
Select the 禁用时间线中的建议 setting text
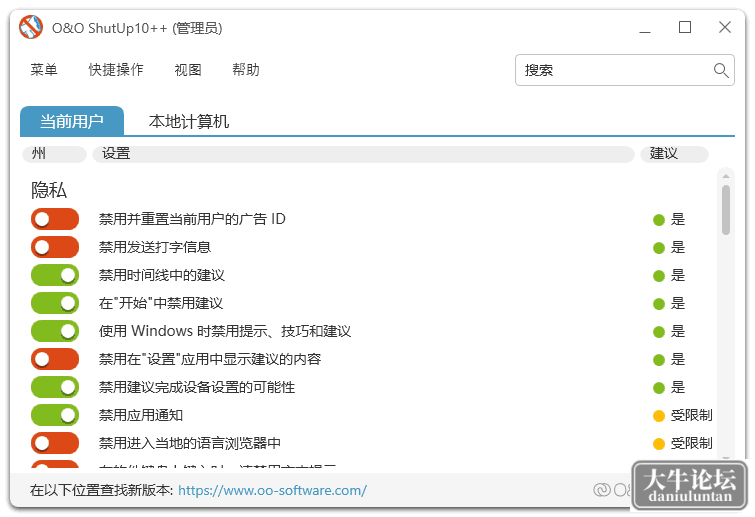(x=162, y=275)
